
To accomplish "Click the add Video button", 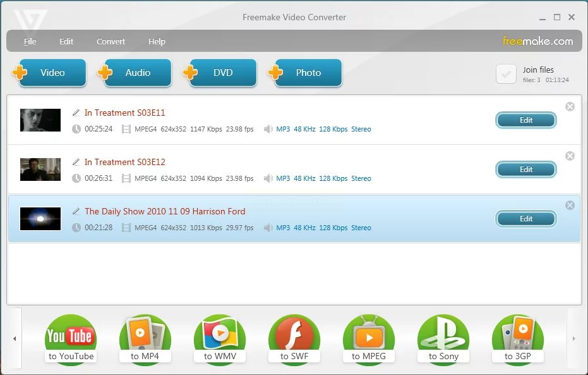I will click(50, 73).
